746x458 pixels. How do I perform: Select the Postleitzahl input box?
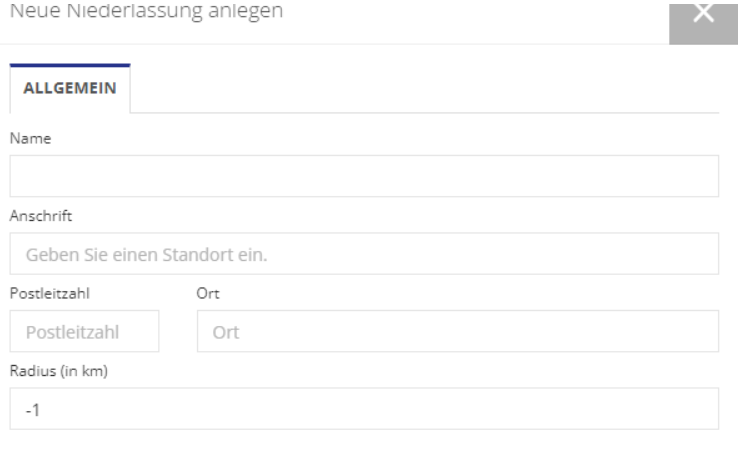84,331
